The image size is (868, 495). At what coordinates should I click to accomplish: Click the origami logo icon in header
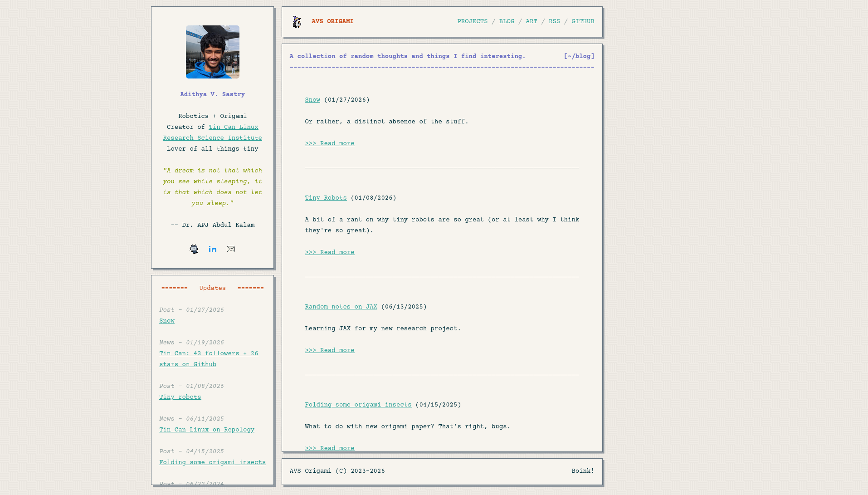[297, 22]
